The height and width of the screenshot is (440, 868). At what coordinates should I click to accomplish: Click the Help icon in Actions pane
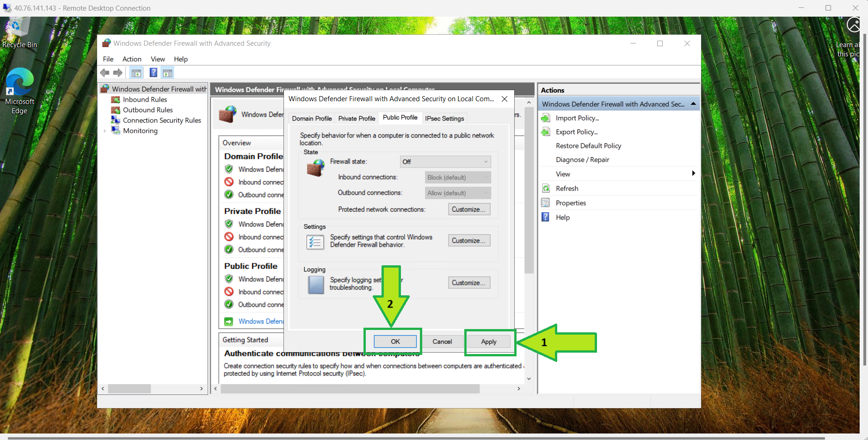(546, 217)
